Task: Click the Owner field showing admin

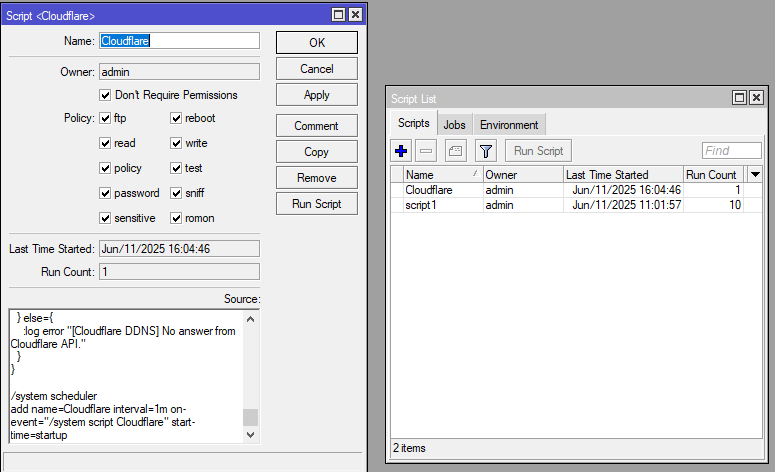Action: point(179,72)
